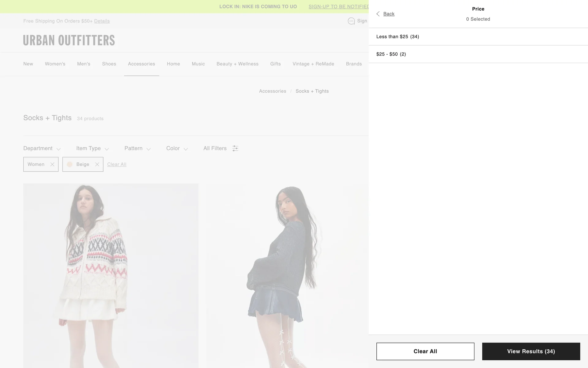
Task: Click the back arrow chevron icon
Action: [378, 14]
